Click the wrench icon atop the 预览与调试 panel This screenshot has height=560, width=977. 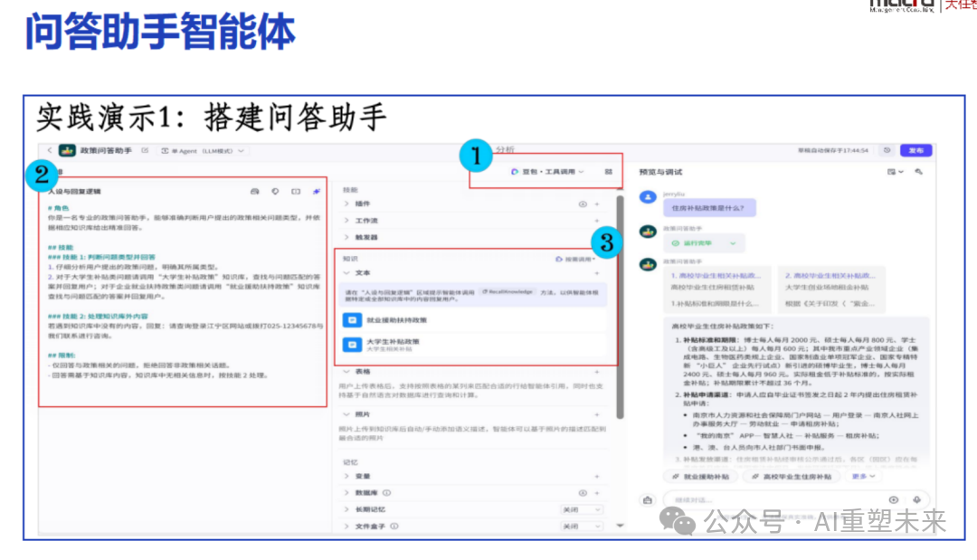(x=919, y=171)
